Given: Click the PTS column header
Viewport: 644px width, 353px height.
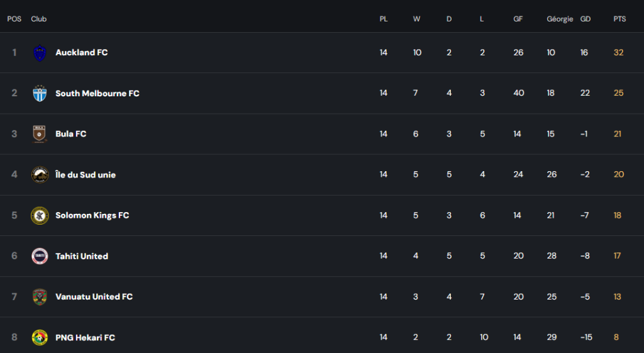Looking at the screenshot, I should click(x=619, y=19).
